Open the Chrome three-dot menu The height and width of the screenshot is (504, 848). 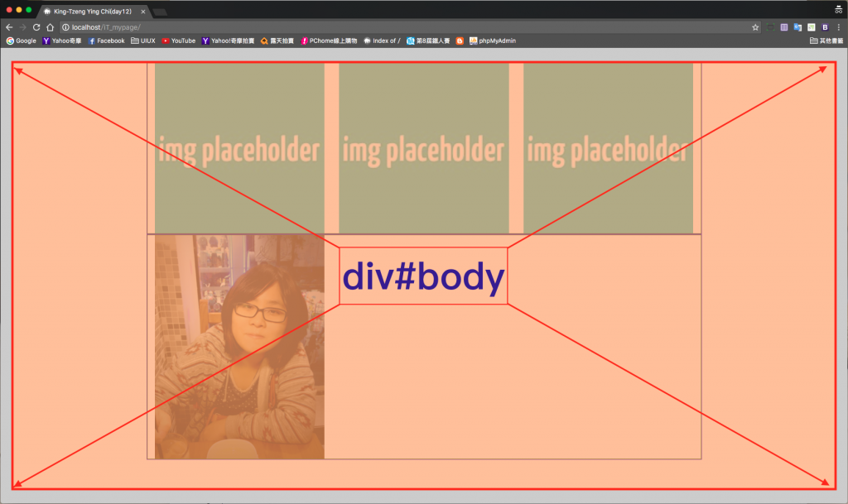pyautogui.click(x=839, y=27)
